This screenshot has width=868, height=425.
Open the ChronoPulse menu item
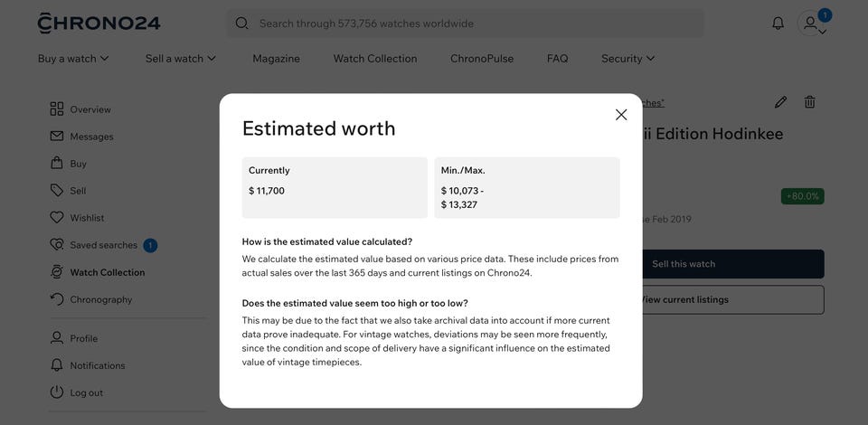click(x=482, y=59)
